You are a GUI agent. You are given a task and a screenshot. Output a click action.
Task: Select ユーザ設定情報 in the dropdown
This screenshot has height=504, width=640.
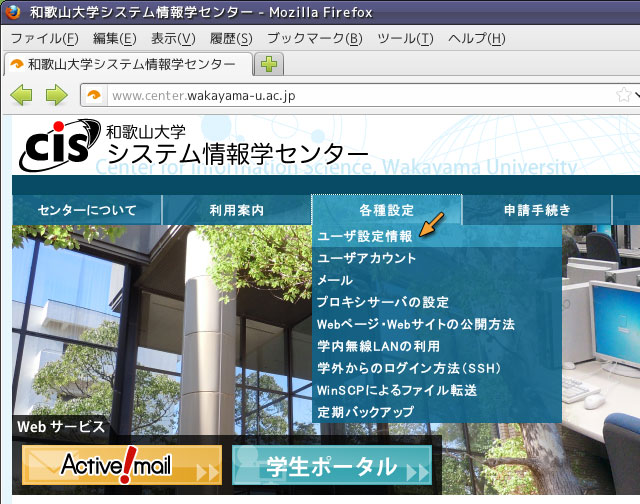tap(437, 236)
